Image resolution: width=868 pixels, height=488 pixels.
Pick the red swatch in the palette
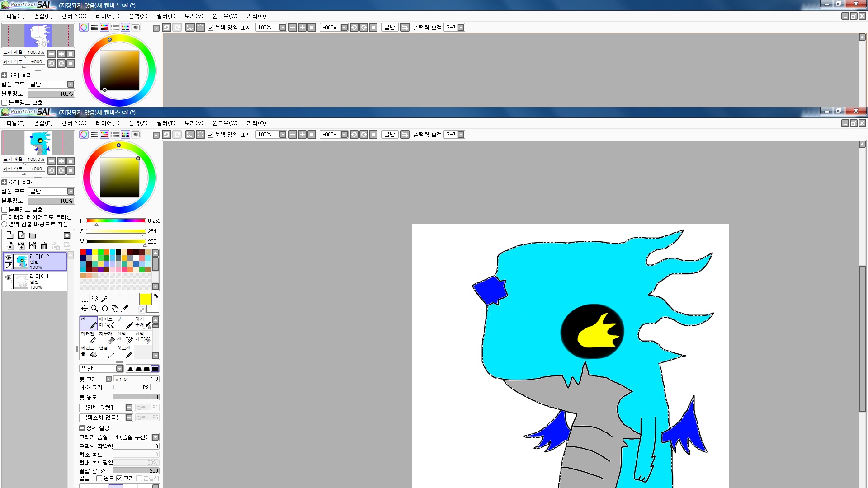tap(83, 253)
